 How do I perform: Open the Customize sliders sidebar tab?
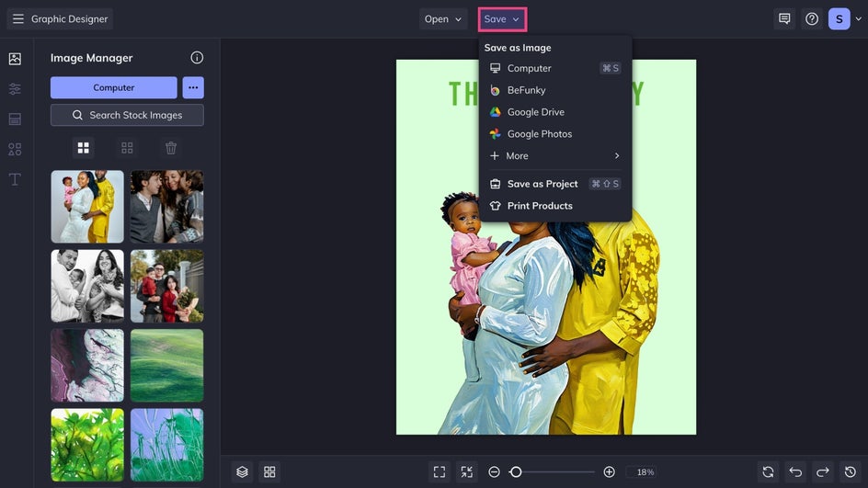pyautogui.click(x=15, y=88)
